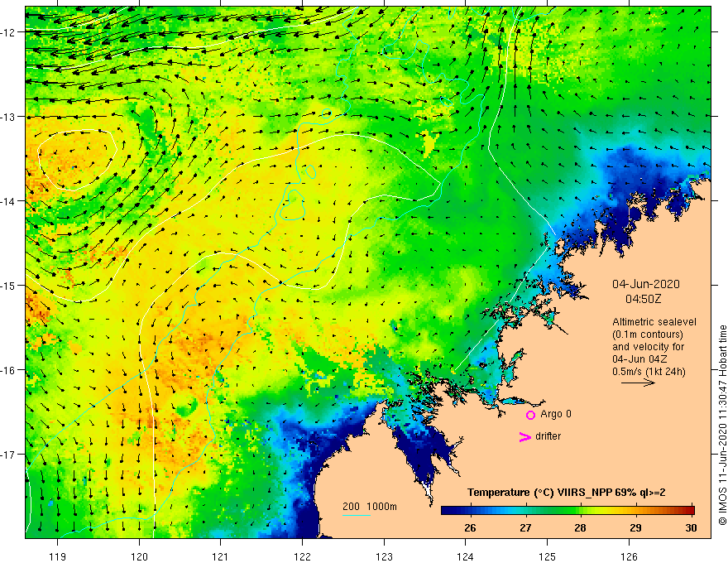Click the '(0.1m contours)' legend line
This screenshot has height=563, width=728.
click(648, 334)
